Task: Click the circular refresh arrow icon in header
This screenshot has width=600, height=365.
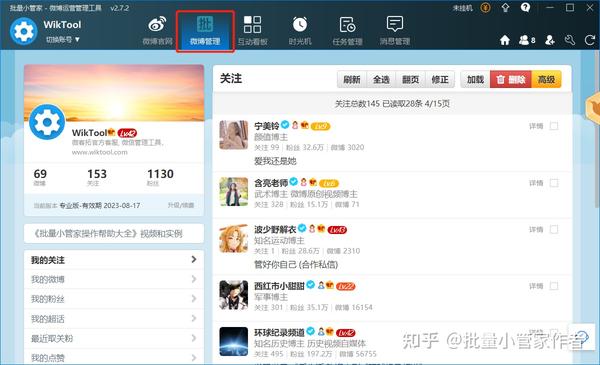Action: [x=590, y=40]
